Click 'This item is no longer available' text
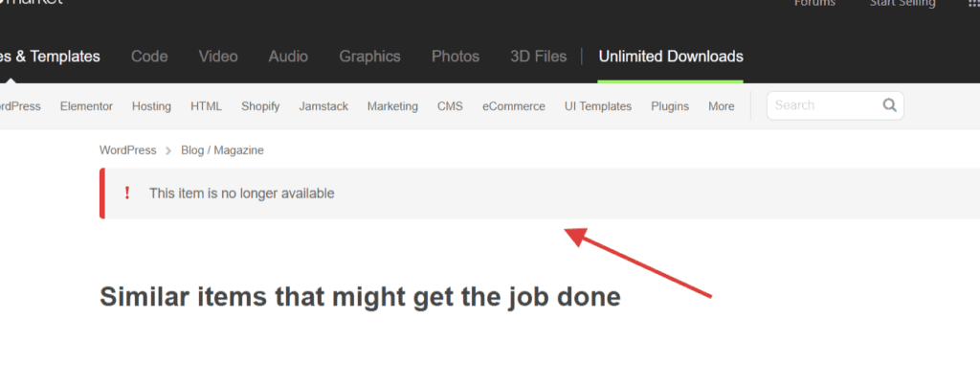The height and width of the screenshot is (365, 980). [x=242, y=194]
